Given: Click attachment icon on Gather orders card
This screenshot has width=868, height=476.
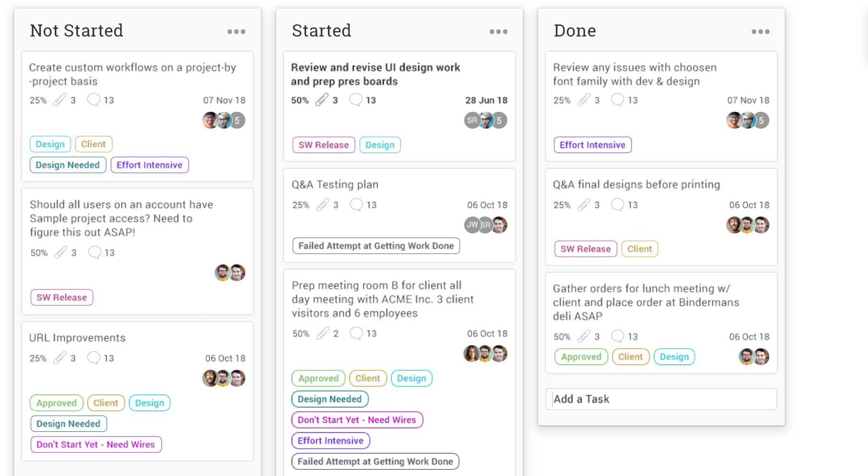Looking at the screenshot, I should coord(584,336).
